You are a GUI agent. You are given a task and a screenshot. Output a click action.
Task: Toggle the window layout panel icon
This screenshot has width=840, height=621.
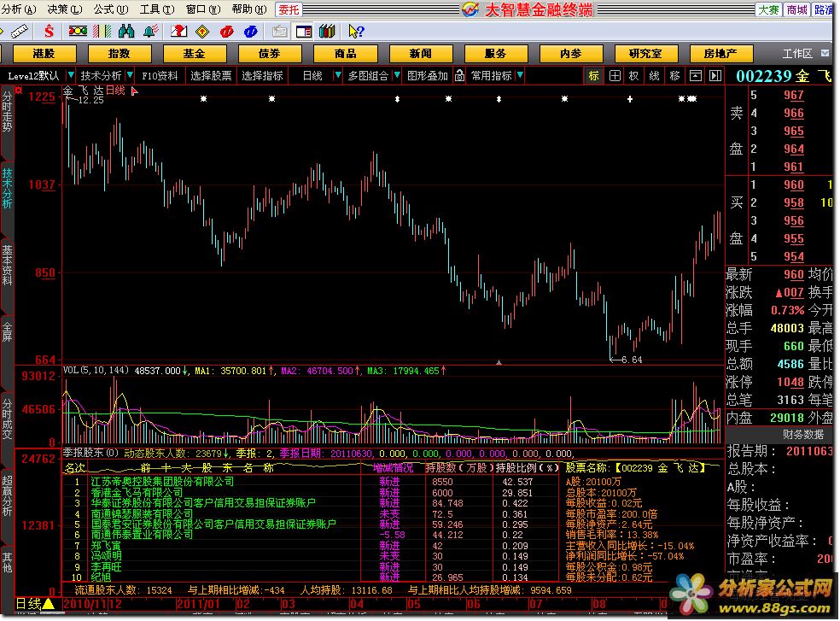point(303,32)
